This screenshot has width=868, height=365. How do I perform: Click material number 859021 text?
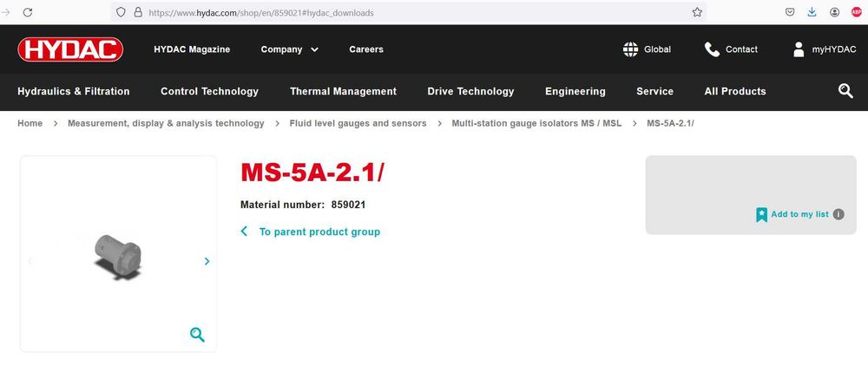point(348,205)
